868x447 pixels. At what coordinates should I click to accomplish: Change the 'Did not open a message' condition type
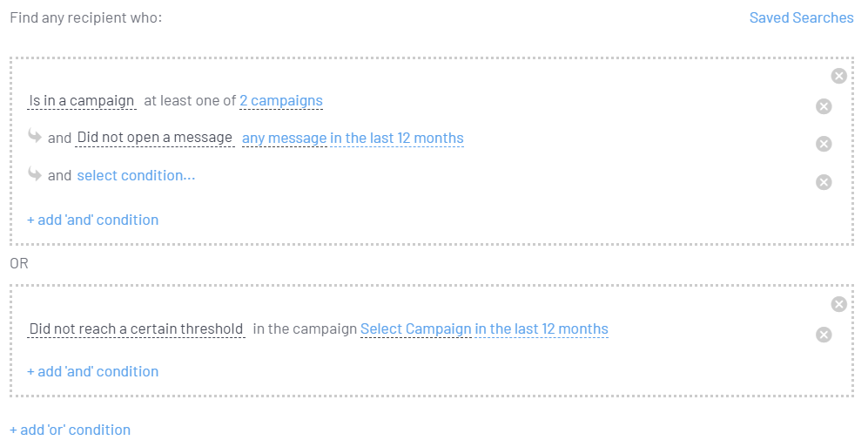(x=154, y=138)
